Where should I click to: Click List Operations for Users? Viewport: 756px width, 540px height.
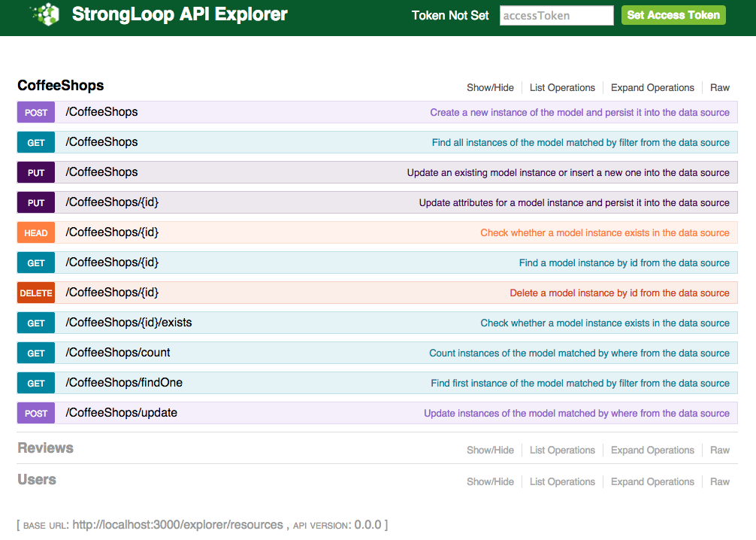[x=562, y=481]
